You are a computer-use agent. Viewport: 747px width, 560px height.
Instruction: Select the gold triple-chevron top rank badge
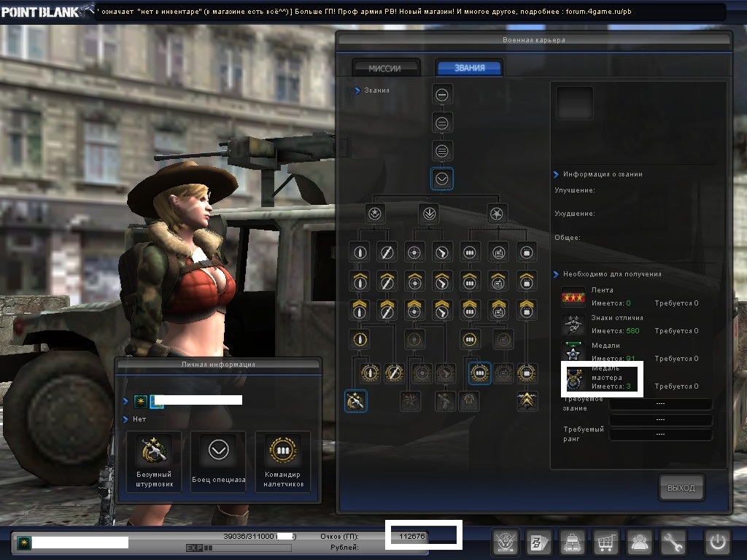click(x=527, y=401)
